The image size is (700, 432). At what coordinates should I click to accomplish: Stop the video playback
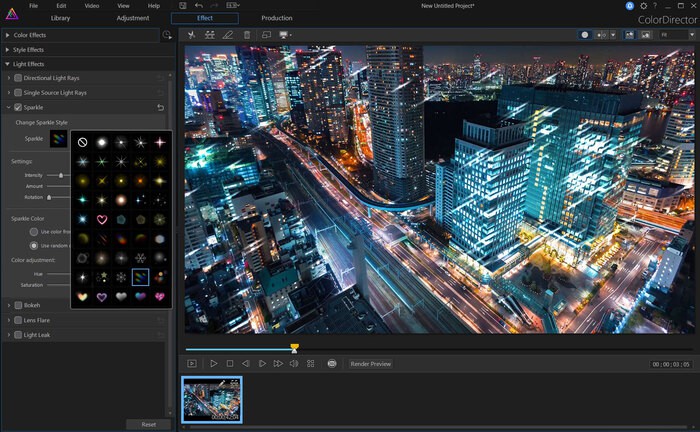click(229, 363)
